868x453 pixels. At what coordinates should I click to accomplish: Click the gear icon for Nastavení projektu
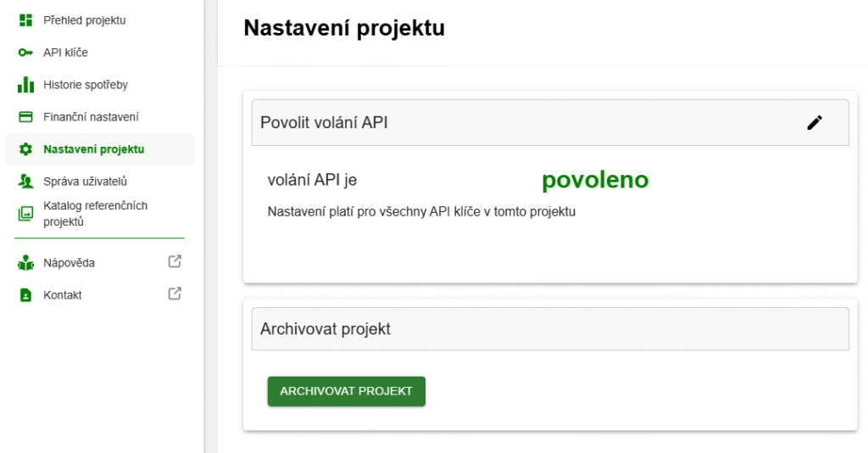click(x=25, y=149)
